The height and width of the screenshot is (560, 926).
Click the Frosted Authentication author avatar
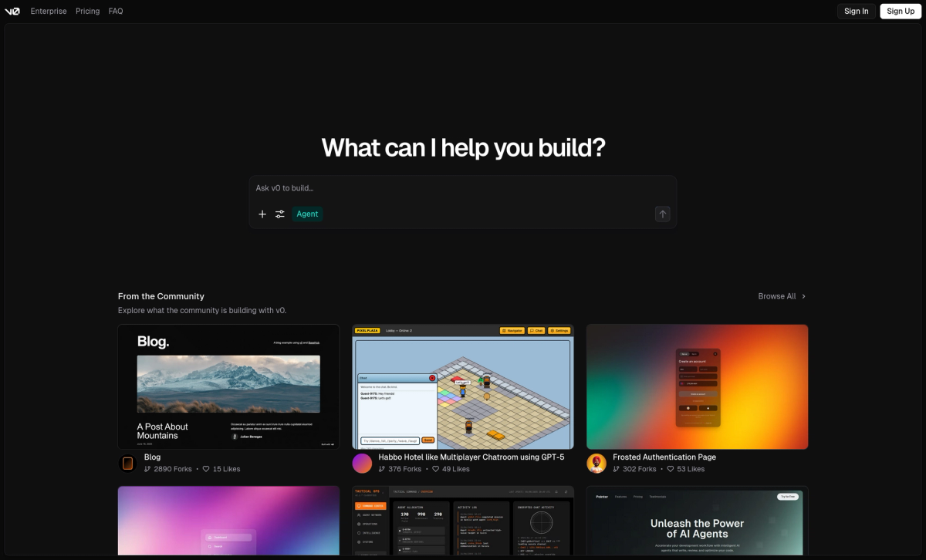596,463
